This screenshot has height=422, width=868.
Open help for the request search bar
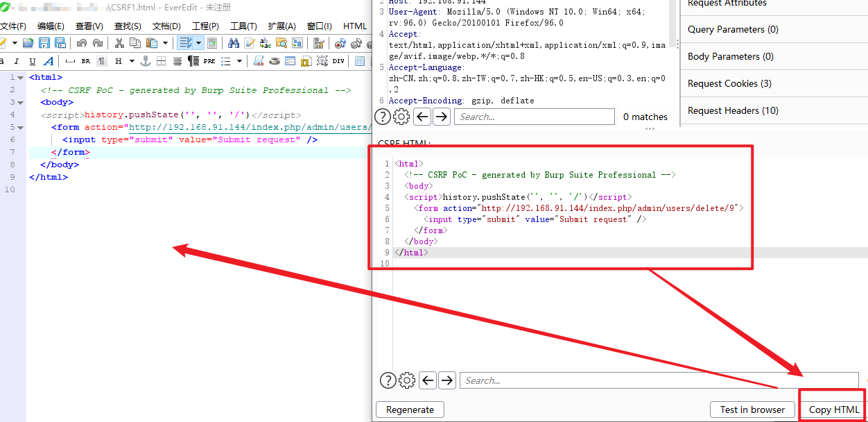click(382, 117)
